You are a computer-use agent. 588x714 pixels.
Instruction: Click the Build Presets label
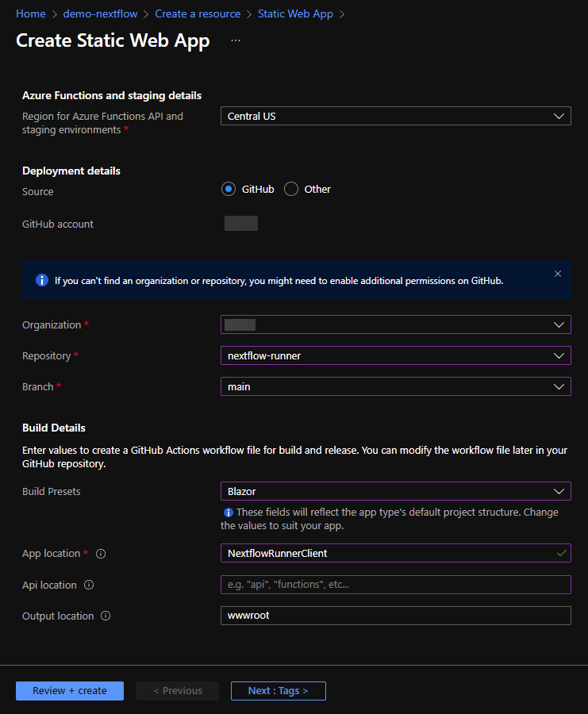coord(51,492)
